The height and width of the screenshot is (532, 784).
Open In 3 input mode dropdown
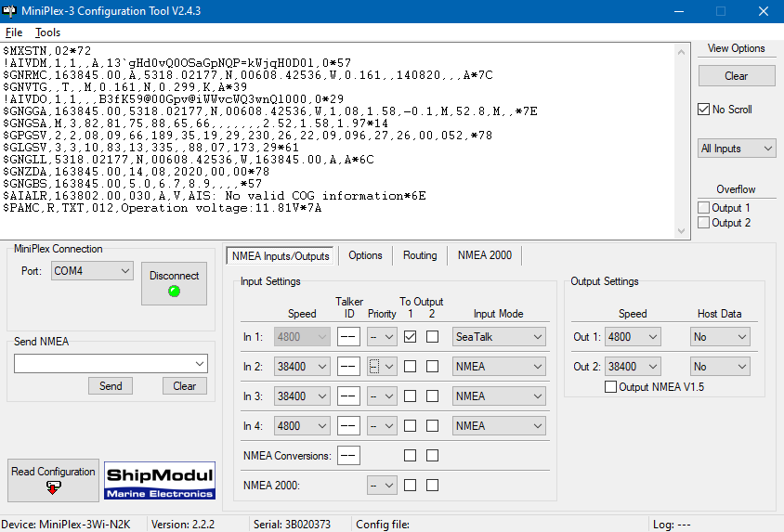(x=499, y=396)
